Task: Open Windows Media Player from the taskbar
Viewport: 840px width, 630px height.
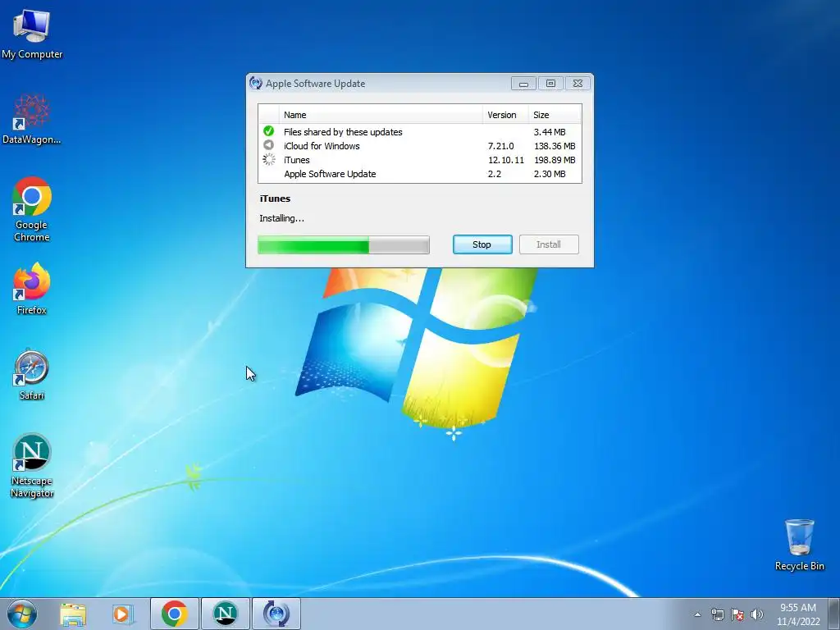Action: pyautogui.click(x=122, y=614)
